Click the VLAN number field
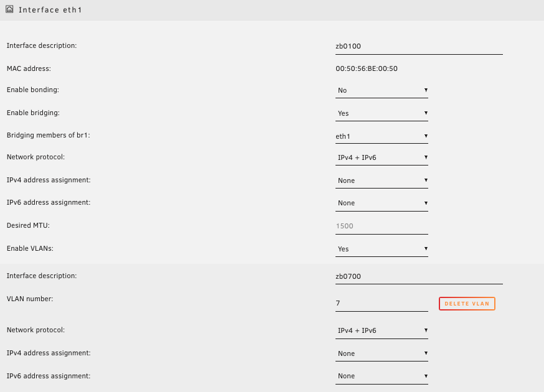Viewport: 544px width, 392px height. pyautogui.click(x=382, y=304)
